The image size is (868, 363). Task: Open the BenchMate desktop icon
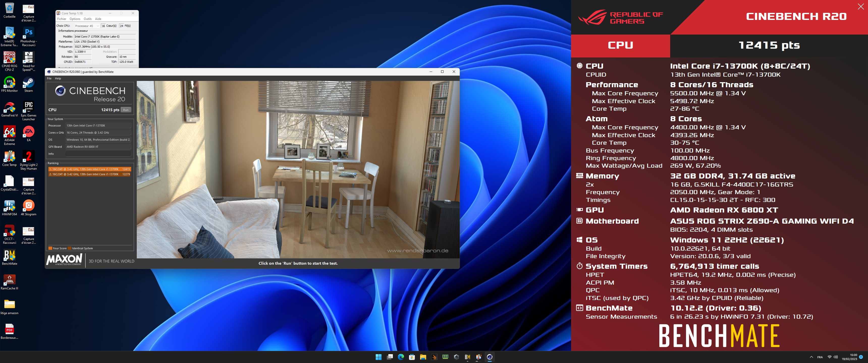click(x=9, y=257)
